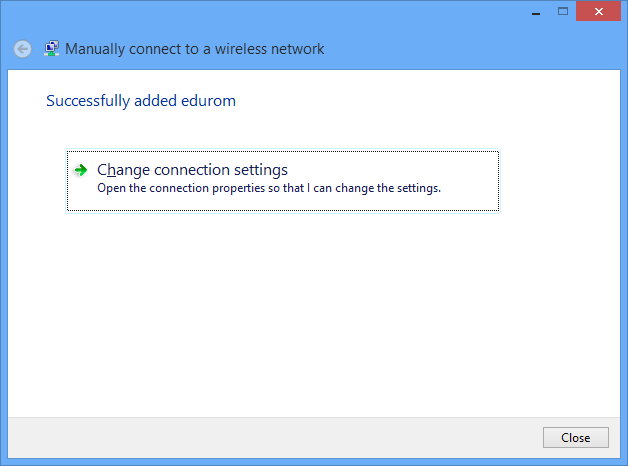The image size is (628, 466).
Task: Maximize the wireless network wizard window
Action: (x=562, y=12)
